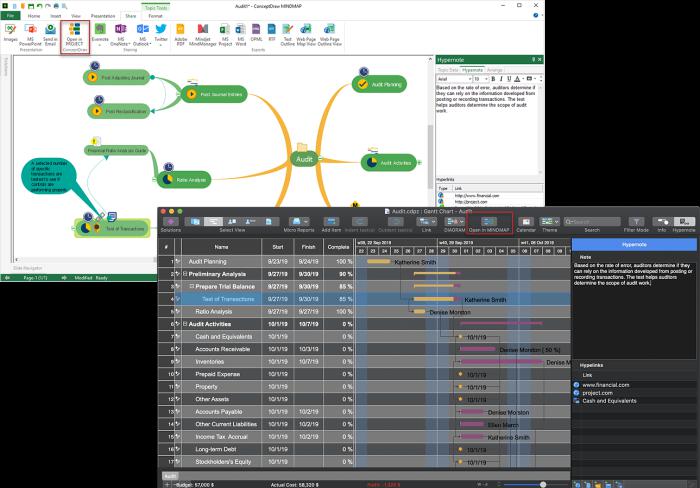700x488 pixels.
Task: Open font size dropdown in Hypernote panel
Action: (486, 79)
